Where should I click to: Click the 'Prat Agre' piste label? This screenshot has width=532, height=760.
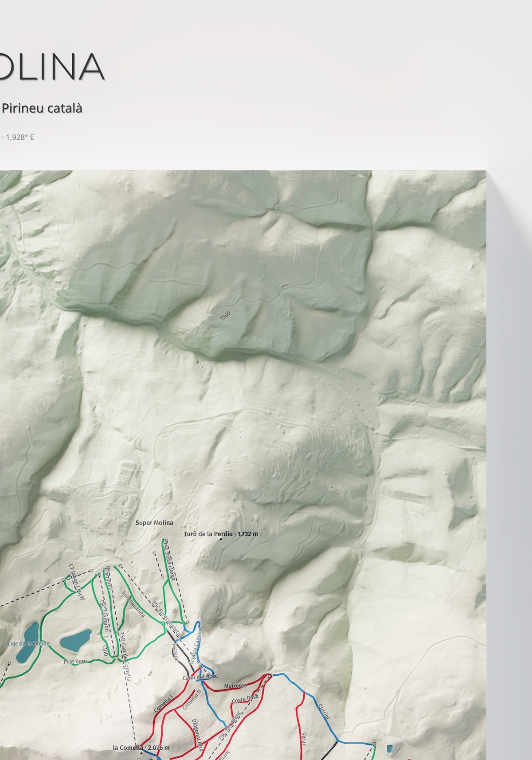[75, 662]
